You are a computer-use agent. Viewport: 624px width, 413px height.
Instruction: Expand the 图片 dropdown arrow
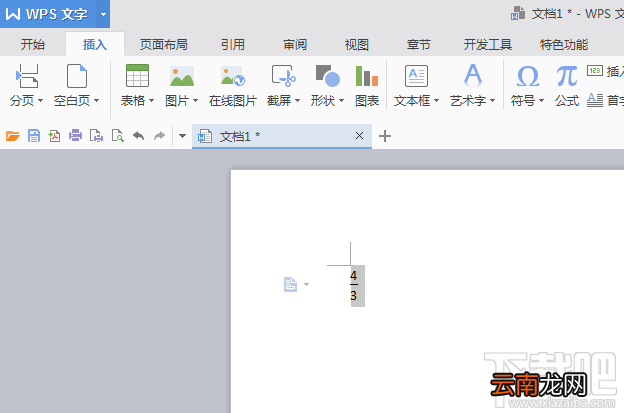point(195,101)
